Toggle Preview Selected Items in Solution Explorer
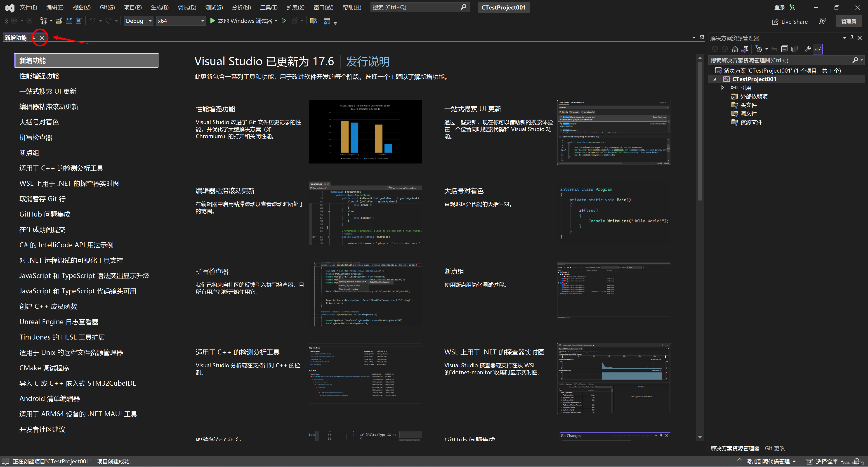This screenshot has width=868, height=467. coord(818,49)
